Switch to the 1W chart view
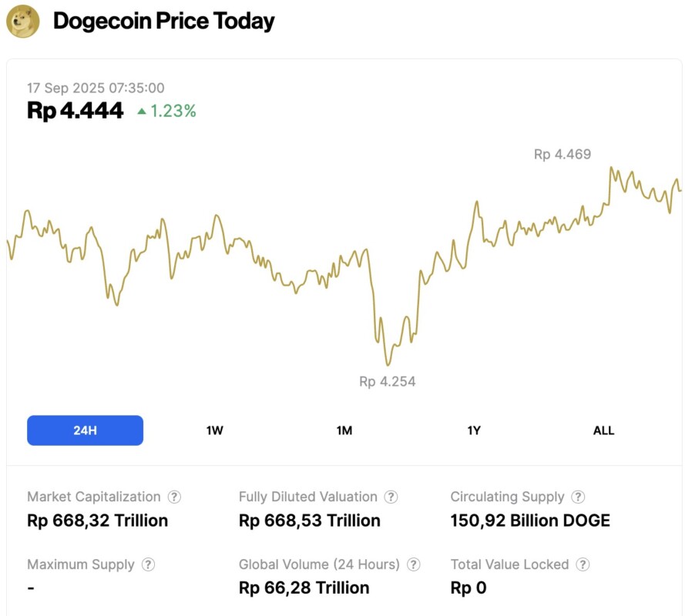 tap(214, 430)
